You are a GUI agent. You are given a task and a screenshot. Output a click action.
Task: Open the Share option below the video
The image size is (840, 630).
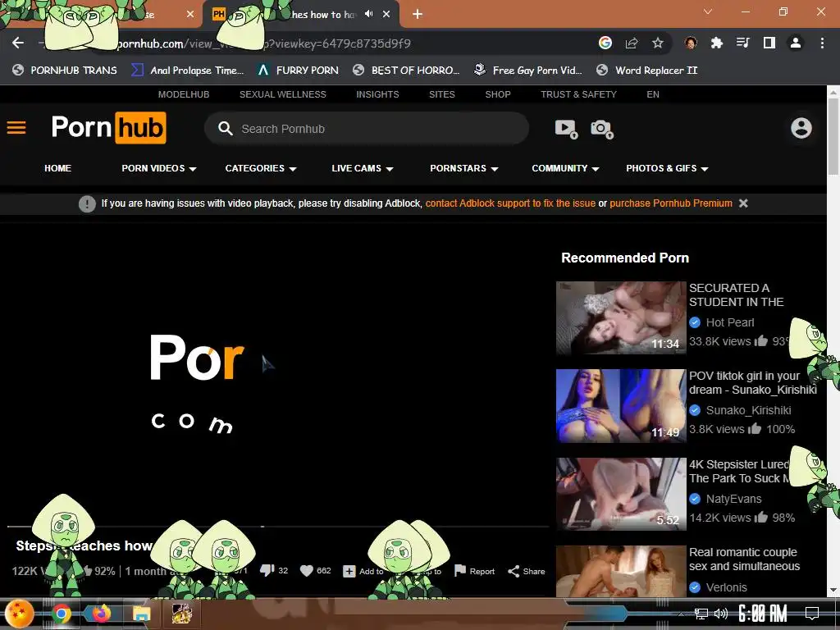[526, 571]
